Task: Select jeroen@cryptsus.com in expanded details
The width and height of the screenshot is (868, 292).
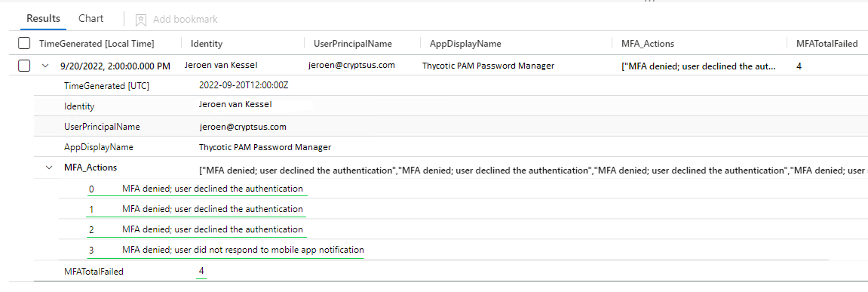Action: pos(243,127)
